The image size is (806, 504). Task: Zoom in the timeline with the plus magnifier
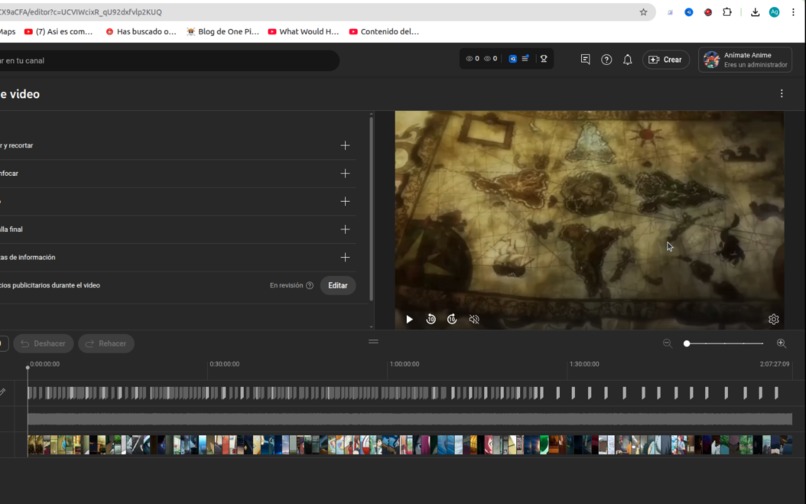click(781, 343)
